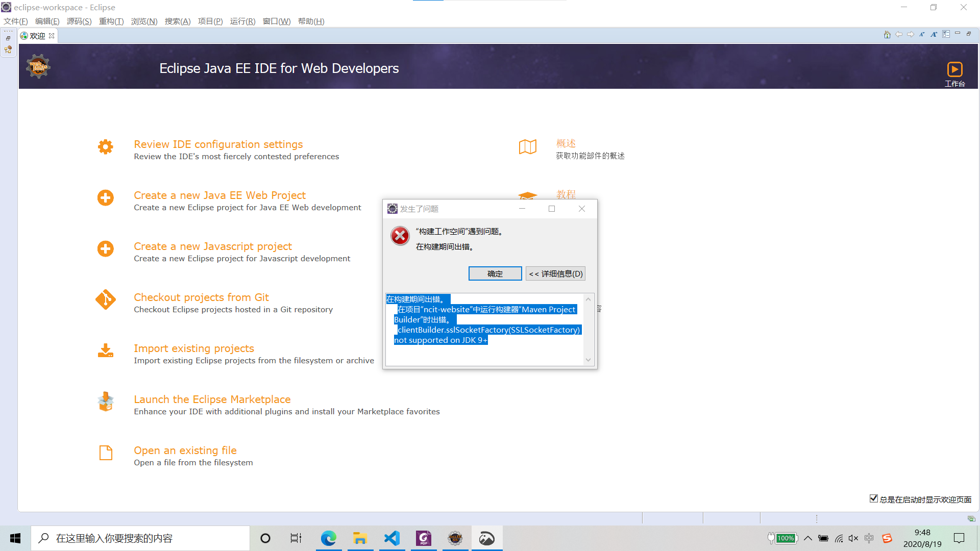Click the Windows search input box
The image size is (980, 551).
click(140, 538)
